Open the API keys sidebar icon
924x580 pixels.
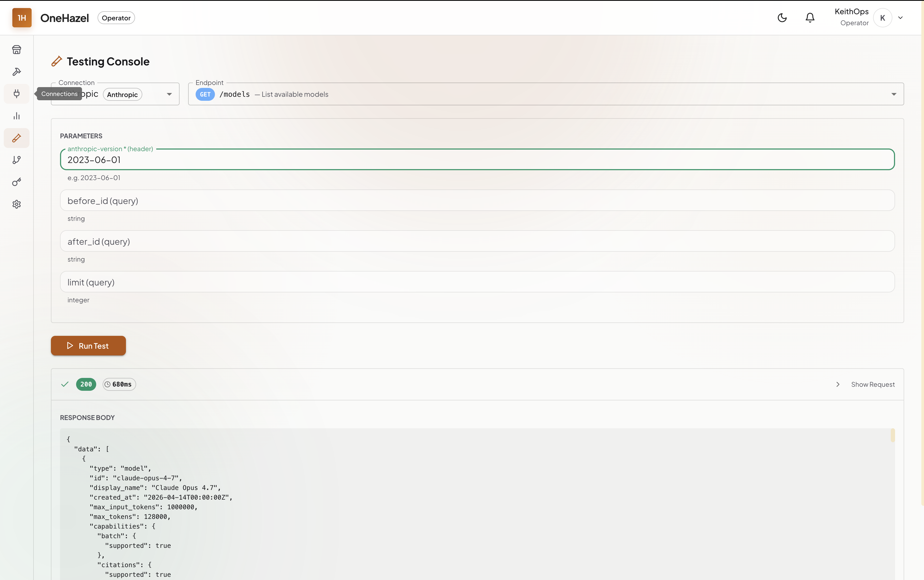tap(17, 182)
